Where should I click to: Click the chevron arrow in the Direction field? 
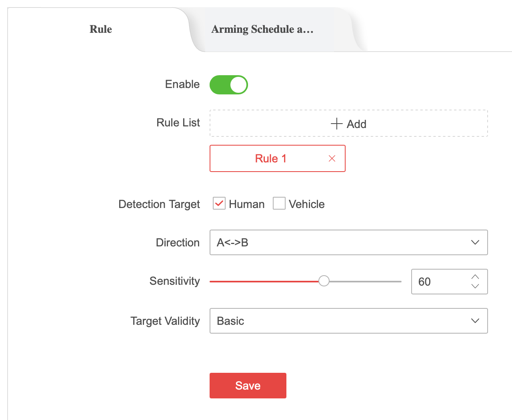click(475, 242)
